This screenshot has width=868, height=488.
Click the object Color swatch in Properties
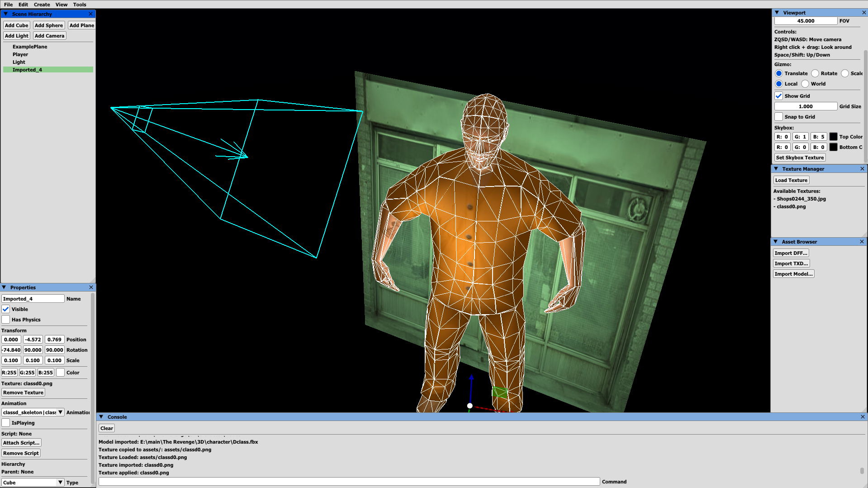60,373
